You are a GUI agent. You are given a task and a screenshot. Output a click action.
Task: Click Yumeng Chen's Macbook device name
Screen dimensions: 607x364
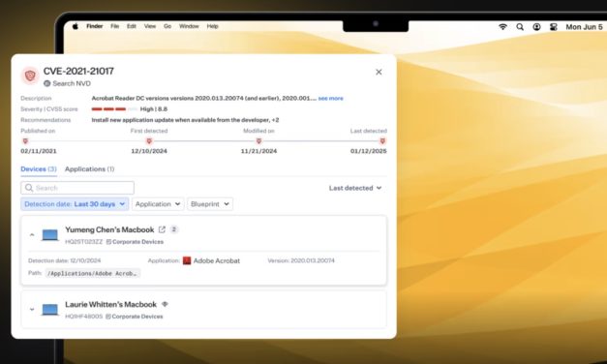coord(109,229)
